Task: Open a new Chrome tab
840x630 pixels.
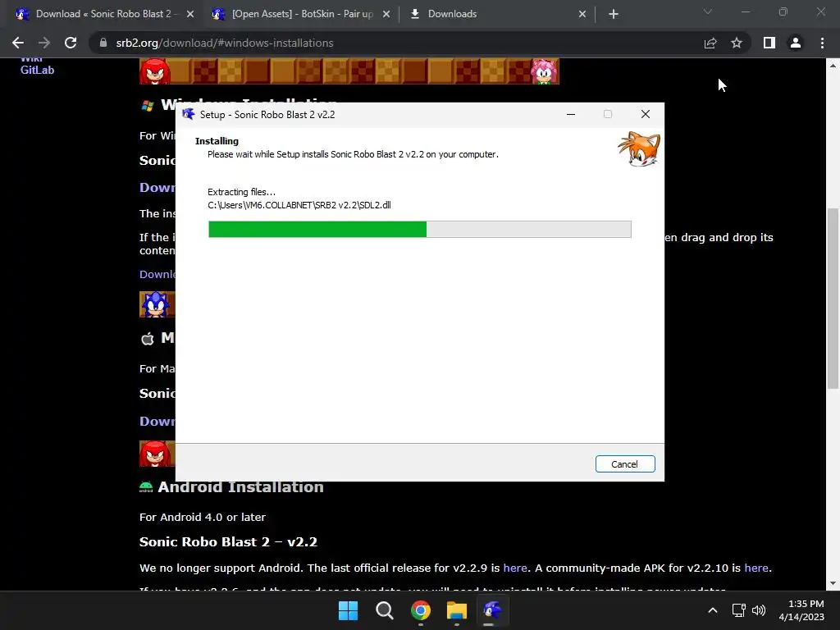Action: (614, 14)
